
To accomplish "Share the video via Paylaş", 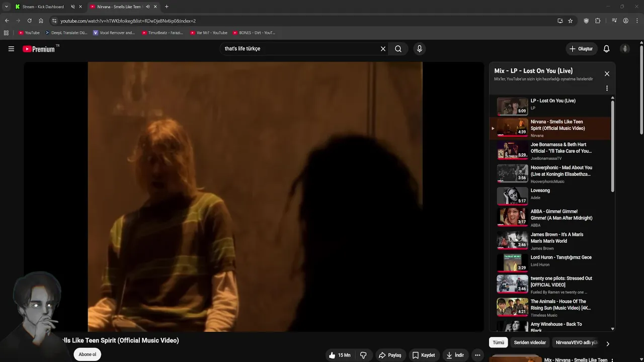I will [390, 355].
